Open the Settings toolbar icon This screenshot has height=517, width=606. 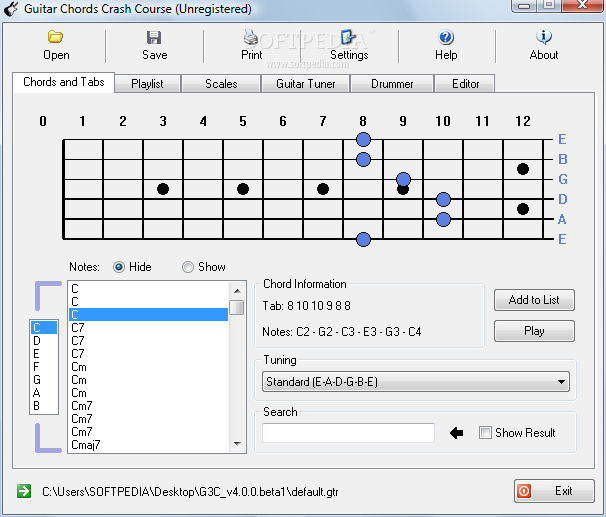[348, 37]
